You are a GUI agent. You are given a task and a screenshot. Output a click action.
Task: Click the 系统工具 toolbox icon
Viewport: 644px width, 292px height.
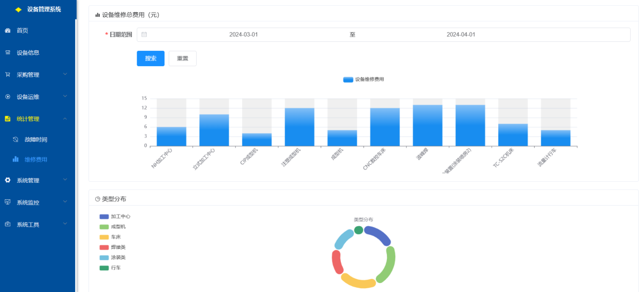(x=7, y=224)
